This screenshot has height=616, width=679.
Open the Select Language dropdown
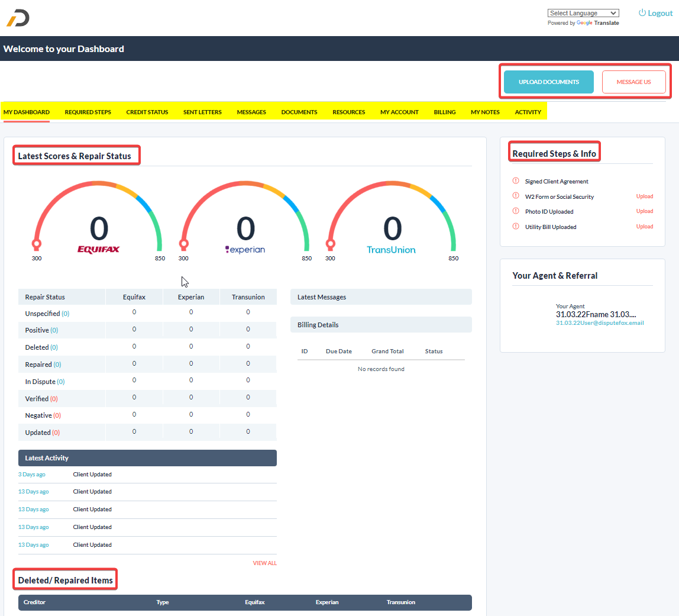tap(583, 12)
